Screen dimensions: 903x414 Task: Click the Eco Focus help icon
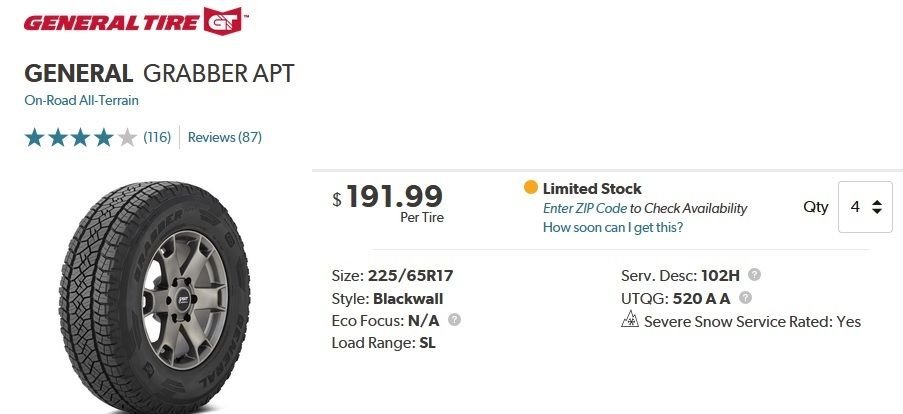click(455, 320)
